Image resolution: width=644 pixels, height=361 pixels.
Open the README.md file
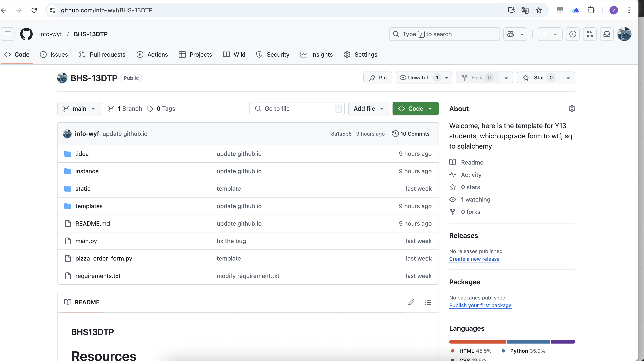92,223
